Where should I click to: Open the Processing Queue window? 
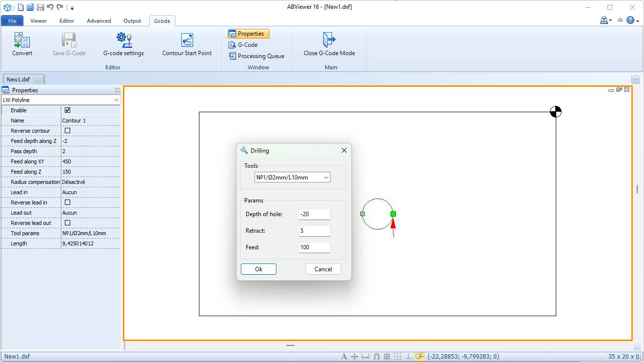click(x=257, y=56)
